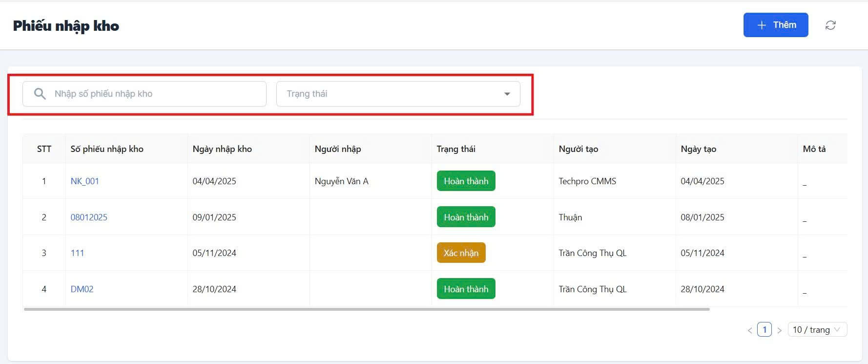Select page 1 in pagination
This screenshot has height=364, width=868.
coord(764,330)
